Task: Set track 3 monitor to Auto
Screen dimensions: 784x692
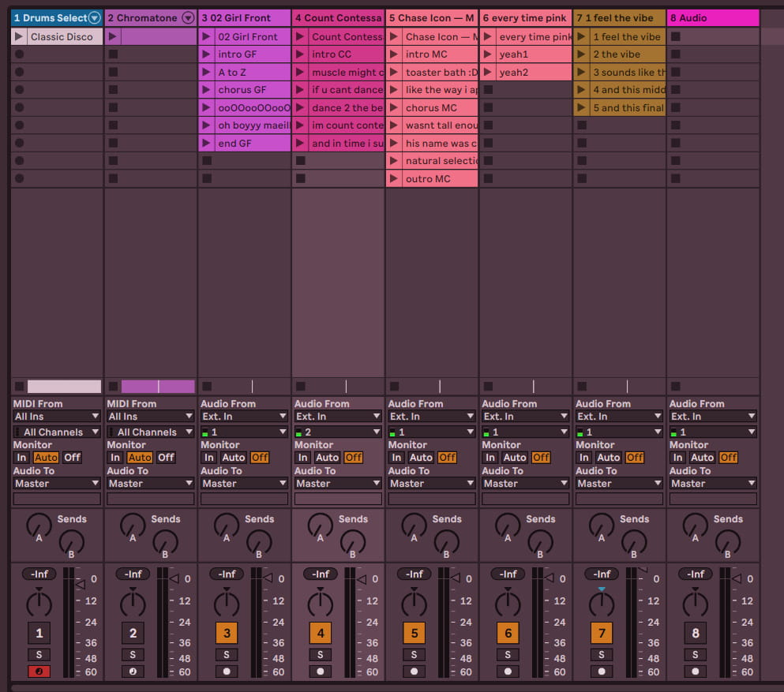Action: 233,457
